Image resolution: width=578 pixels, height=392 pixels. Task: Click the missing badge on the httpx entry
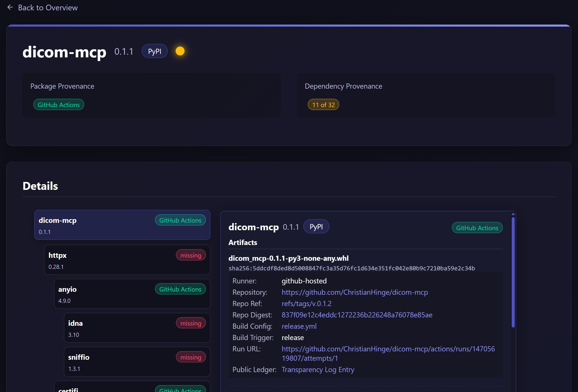(x=190, y=255)
